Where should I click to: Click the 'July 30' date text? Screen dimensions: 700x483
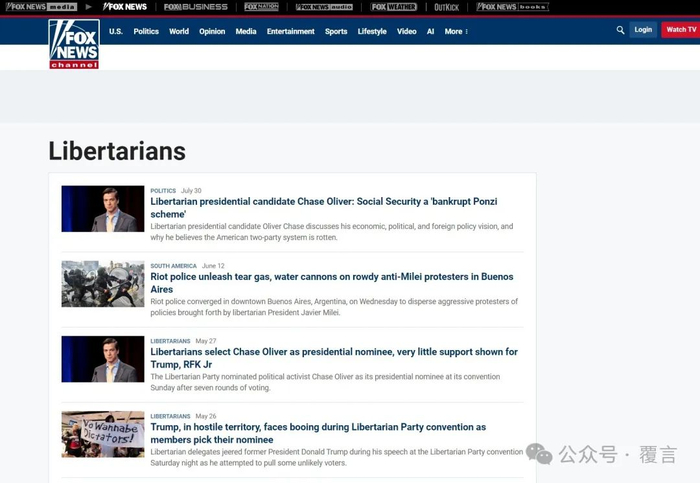(191, 191)
